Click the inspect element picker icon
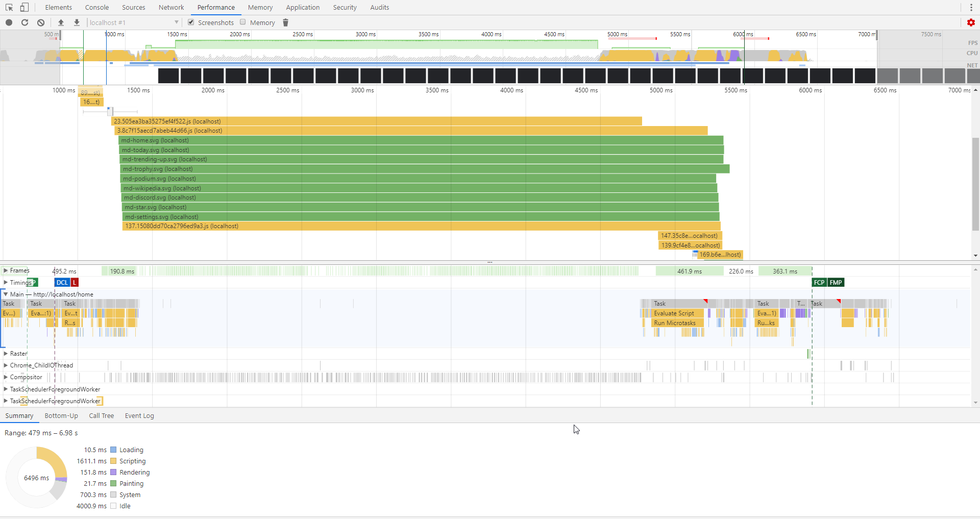This screenshot has height=519, width=980. tap(9, 7)
